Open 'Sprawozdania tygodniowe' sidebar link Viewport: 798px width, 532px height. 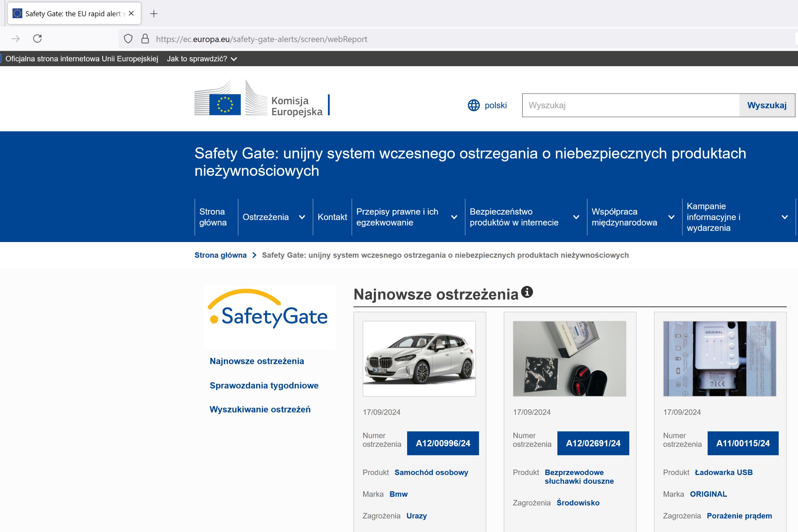(264, 385)
